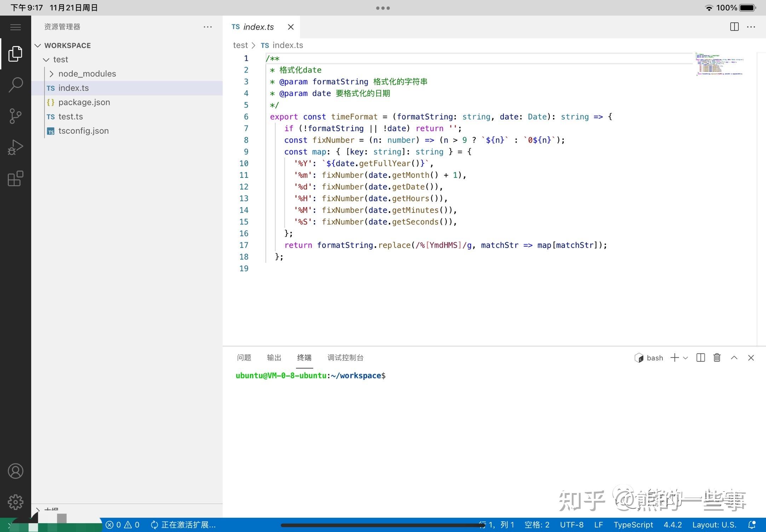Open the 输出 panel tab

pyautogui.click(x=274, y=358)
